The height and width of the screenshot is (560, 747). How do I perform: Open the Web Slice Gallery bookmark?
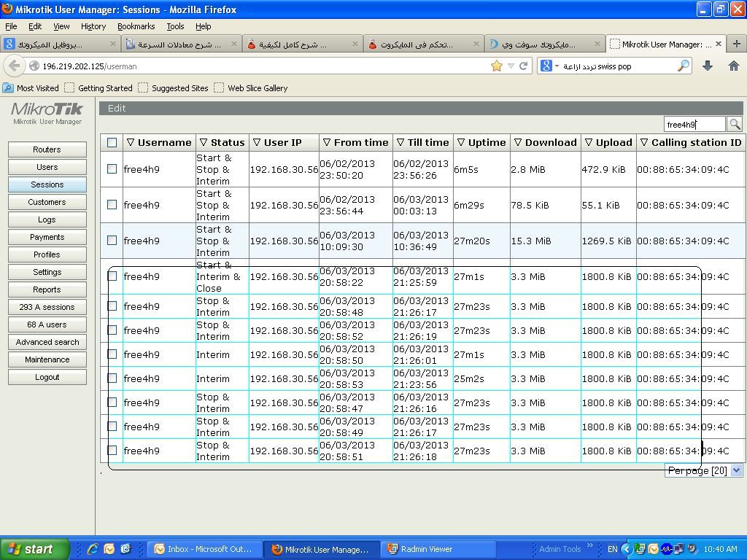(251, 88)
